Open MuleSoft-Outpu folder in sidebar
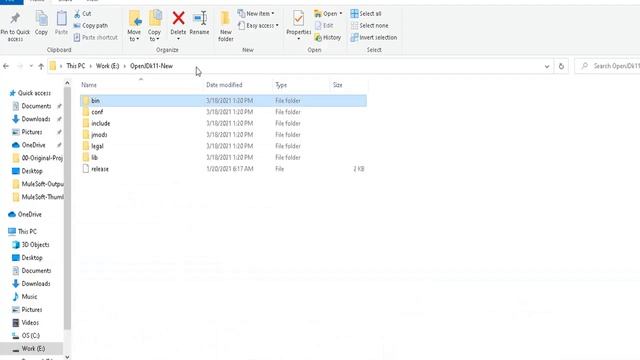 (x=37, y=184)
